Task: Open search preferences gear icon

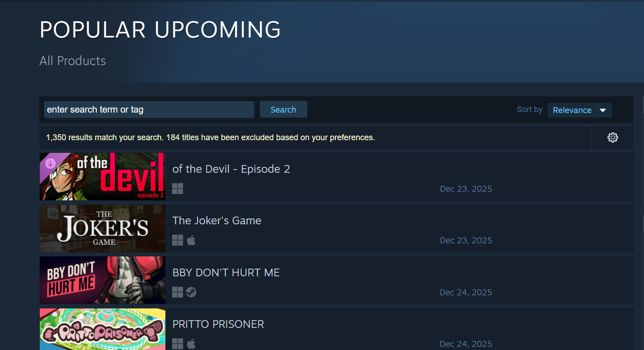Action: pyautogui.click(x=613, y=137)
